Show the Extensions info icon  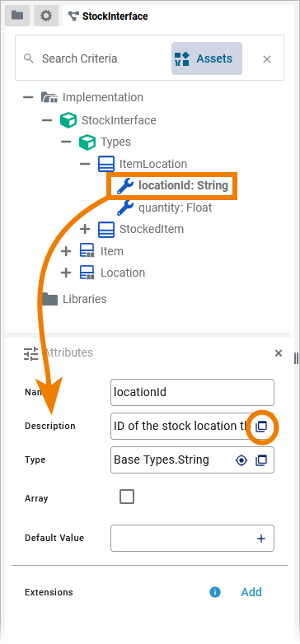pyautogui.click(x=215, y=592)
